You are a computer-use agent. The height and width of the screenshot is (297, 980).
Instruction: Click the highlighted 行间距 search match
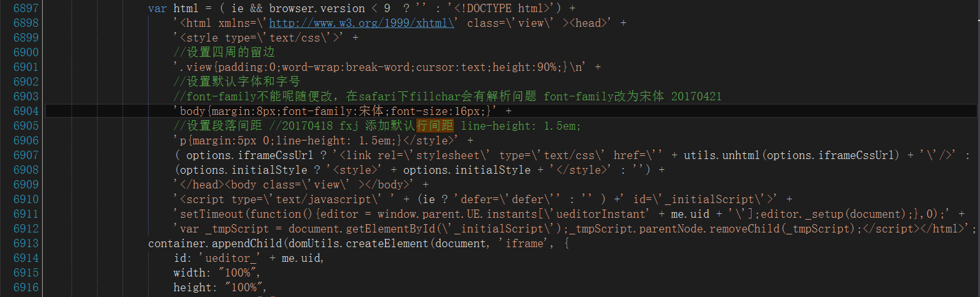tap(434, 126)
